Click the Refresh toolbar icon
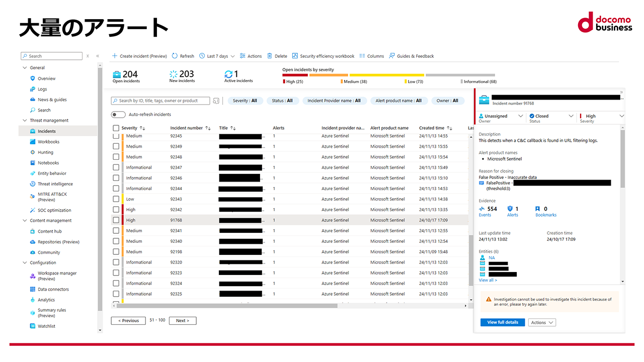This screenshot has height=362, width=644. click(x=175, y=56)
